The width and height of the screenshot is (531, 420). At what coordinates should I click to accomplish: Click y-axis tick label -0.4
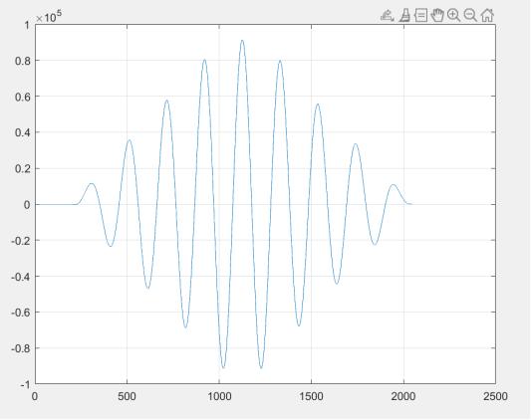pyautogui.click(x=21, y=277)
